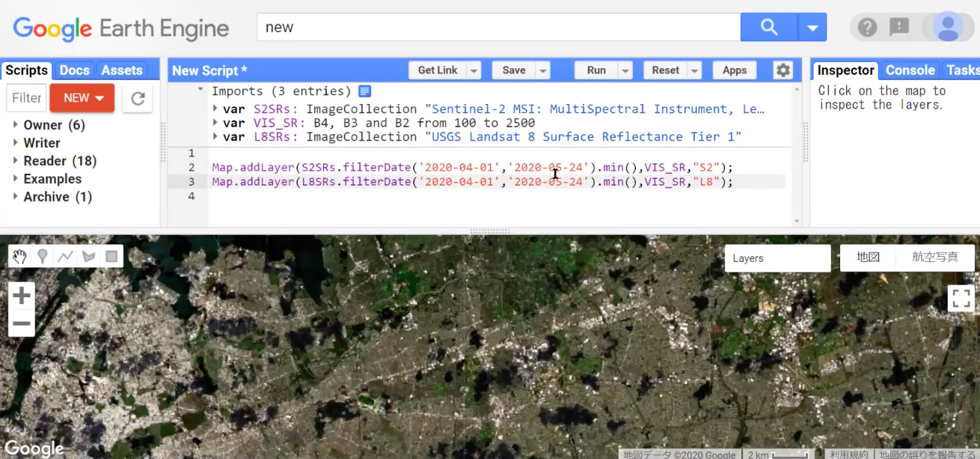Select the draw line tool
The width and height of the screenshot is (980, 459).
click(66, 257)
